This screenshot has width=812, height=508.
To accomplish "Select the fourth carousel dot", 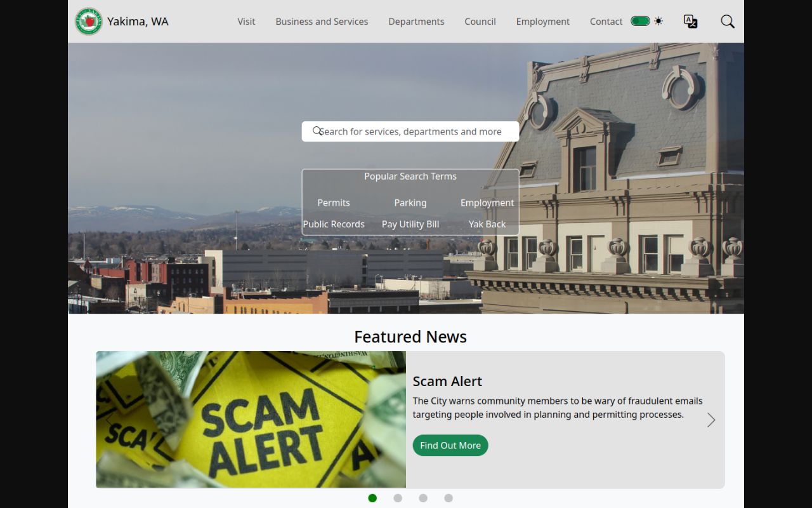I will tap(449, 498).
